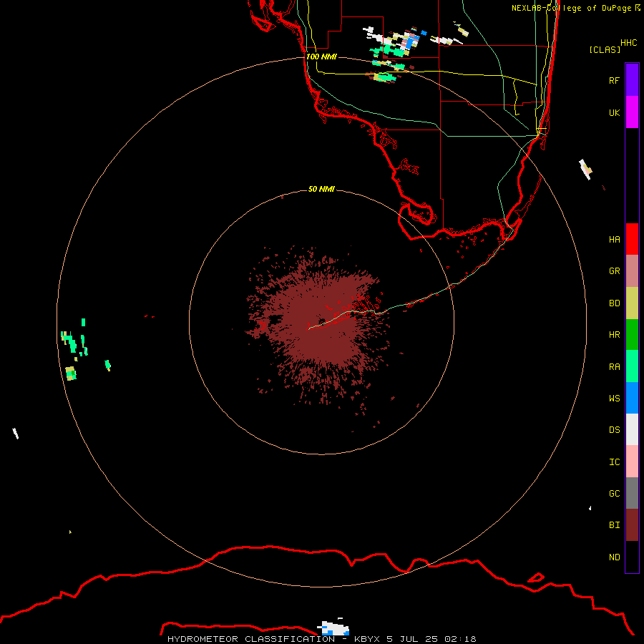Click the DS legend label
Screen dimensions: 644x644
pyautogui.click(x=614, y=429)
